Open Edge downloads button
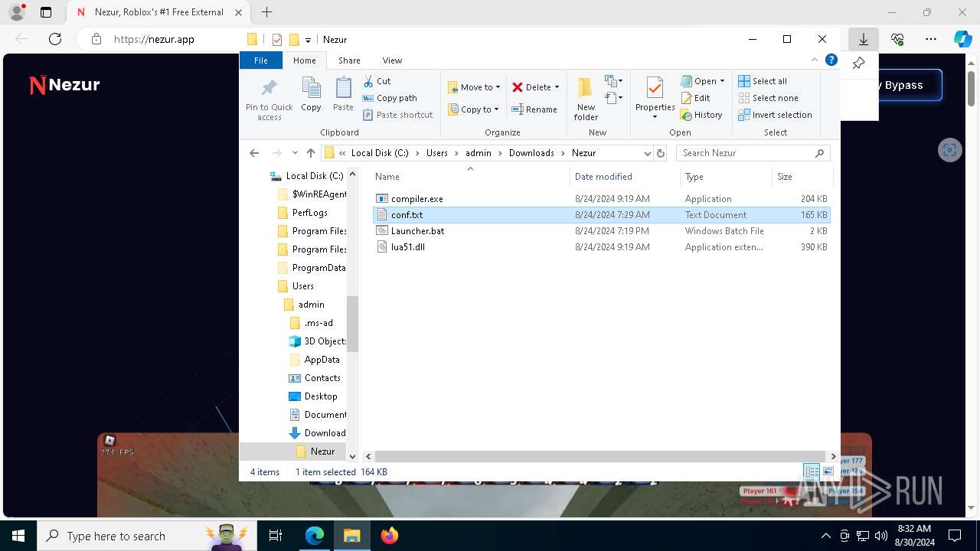The width and height of the screenshot is (980, 551). (863, 39)
